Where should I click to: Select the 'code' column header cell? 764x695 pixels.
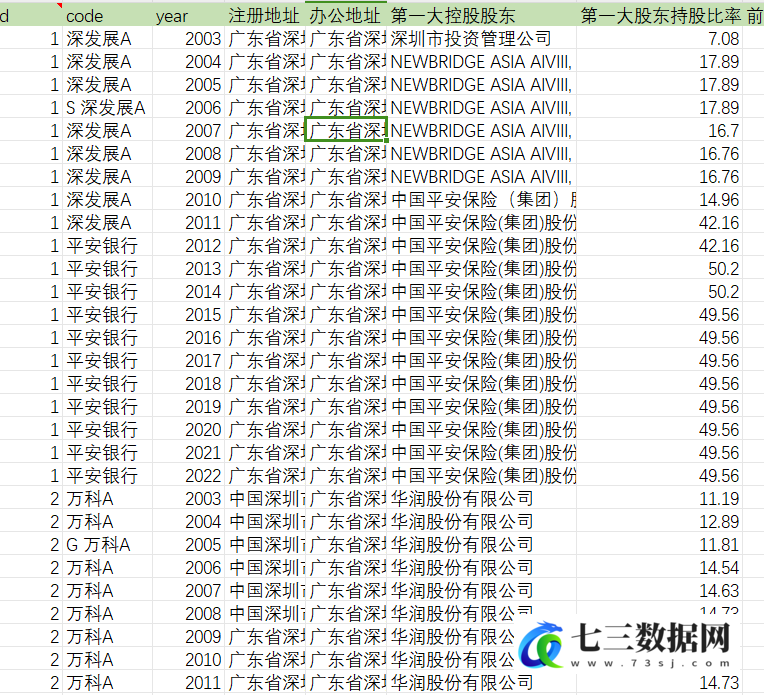tap(108, 16)
